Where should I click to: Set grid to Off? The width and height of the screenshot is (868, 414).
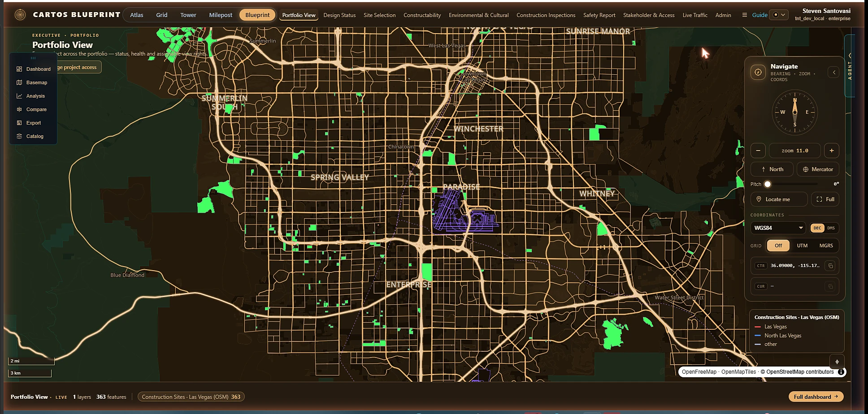click(778, 246)
